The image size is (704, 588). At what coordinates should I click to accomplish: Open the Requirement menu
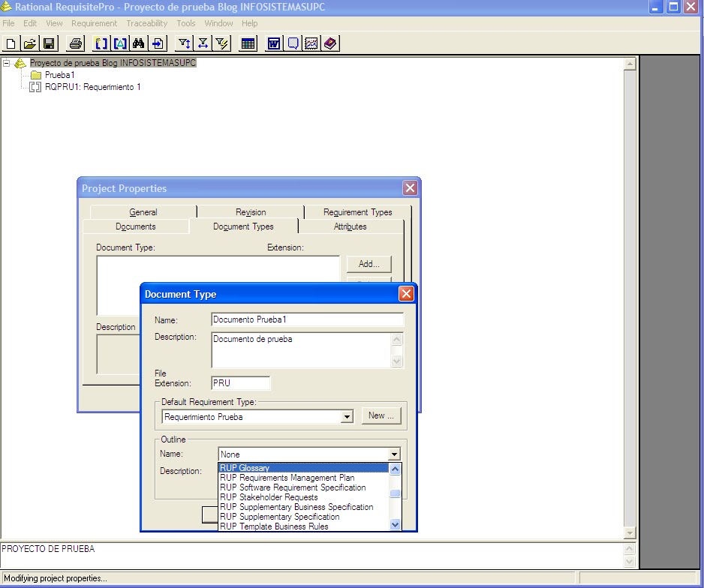pyautogui.click(x=94, y=23)
